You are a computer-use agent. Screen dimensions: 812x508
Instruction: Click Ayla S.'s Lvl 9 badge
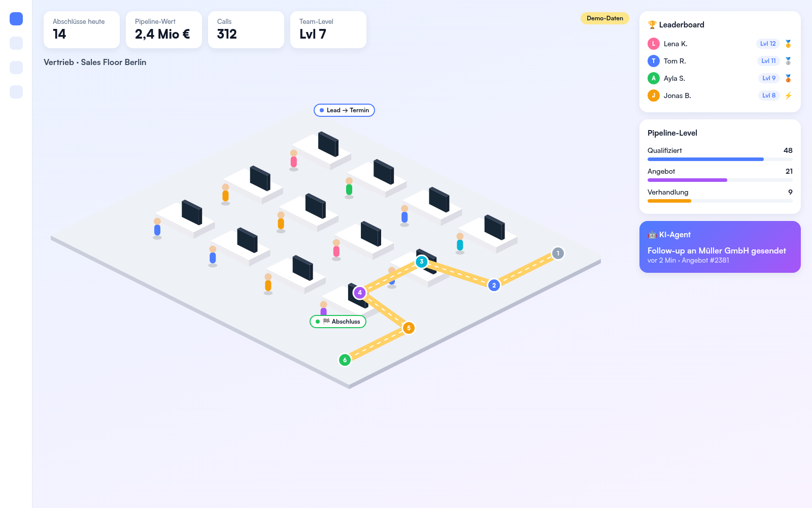coord(769,78)
